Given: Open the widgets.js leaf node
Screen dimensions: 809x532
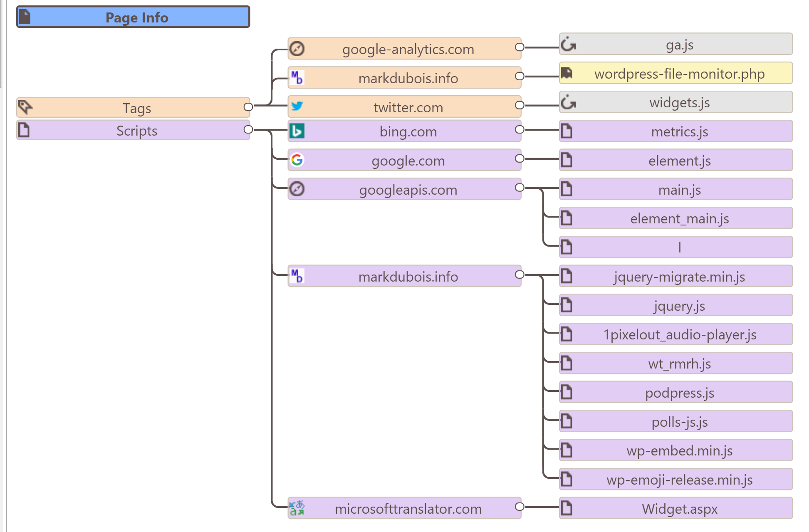Looking at the screenshot, I should click(676, 102).
